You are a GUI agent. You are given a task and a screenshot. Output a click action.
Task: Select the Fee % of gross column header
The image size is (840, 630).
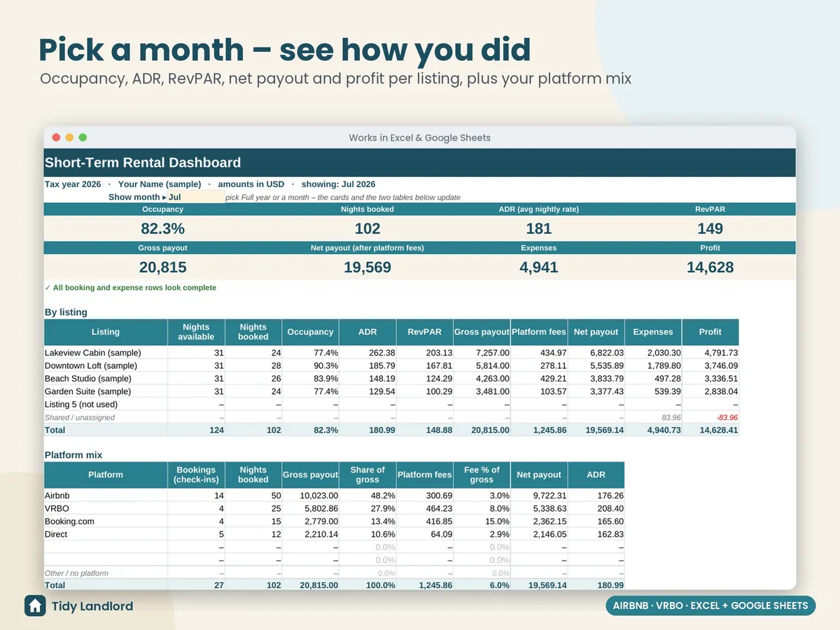[x=482, y=475]
